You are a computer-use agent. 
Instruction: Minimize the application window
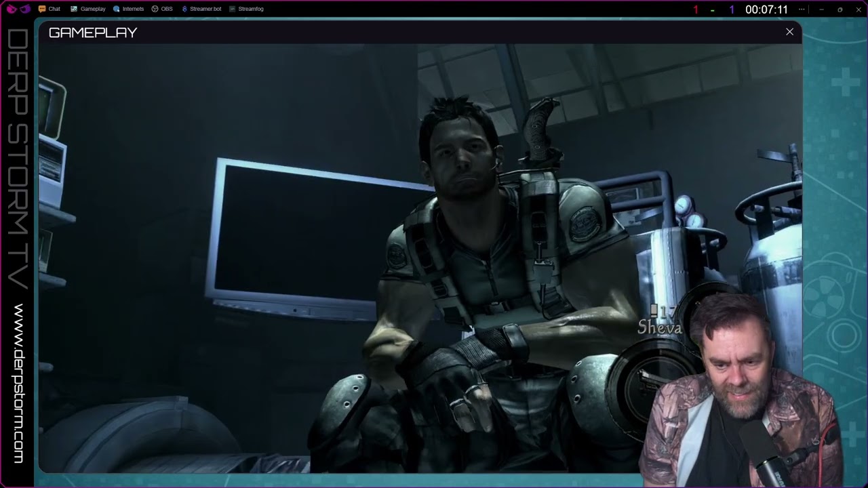821,9
